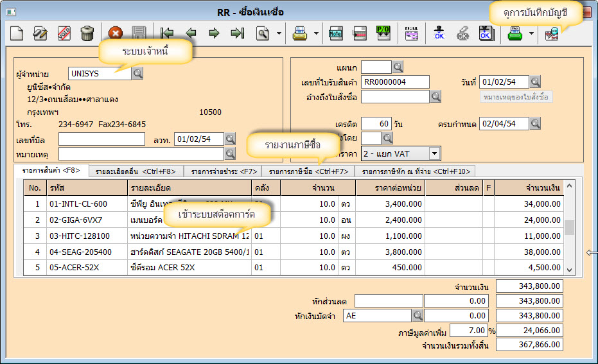Open department lookup magnifier
This screenshot has width=598, height=364.
(398, 67)
